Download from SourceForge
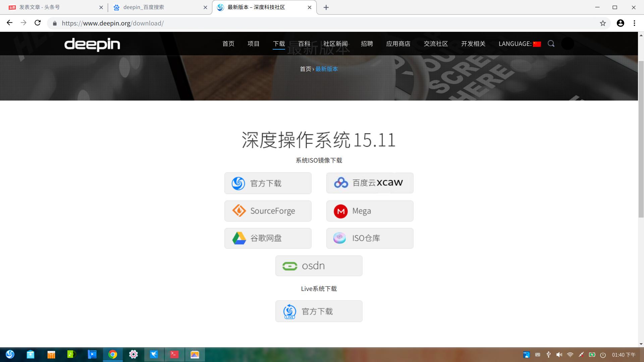The image size is (644, 362). (268, 211)
